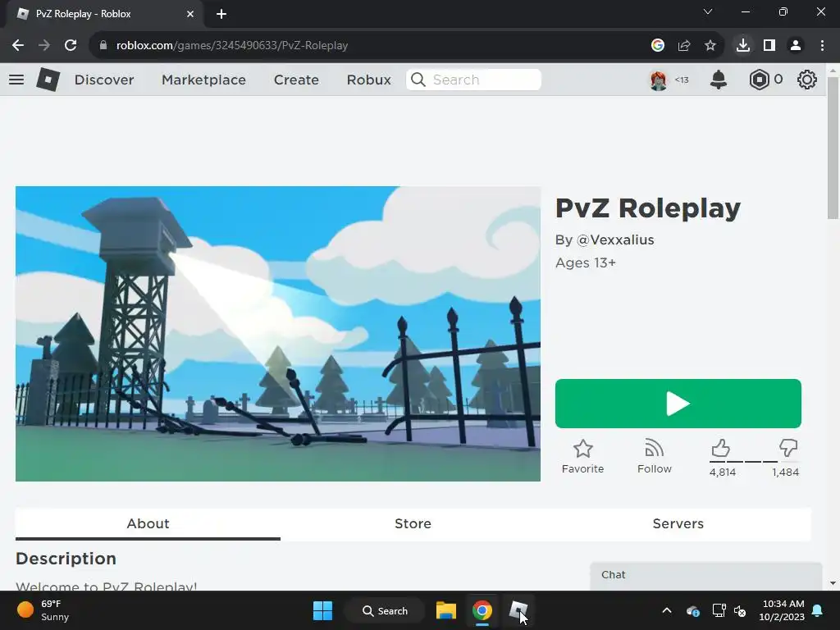Click the display/network tray icon
This screenshot has height=630, width=840.
click(719, 610)
